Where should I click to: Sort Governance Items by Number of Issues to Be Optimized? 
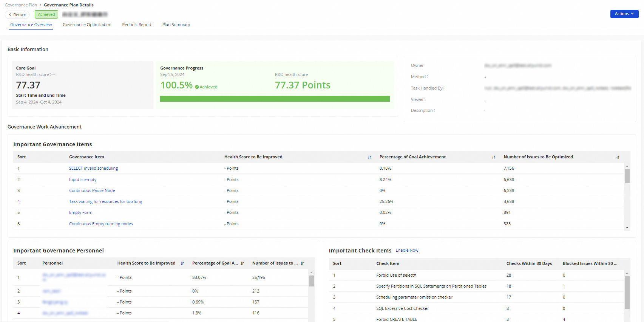tap(618, 157)
